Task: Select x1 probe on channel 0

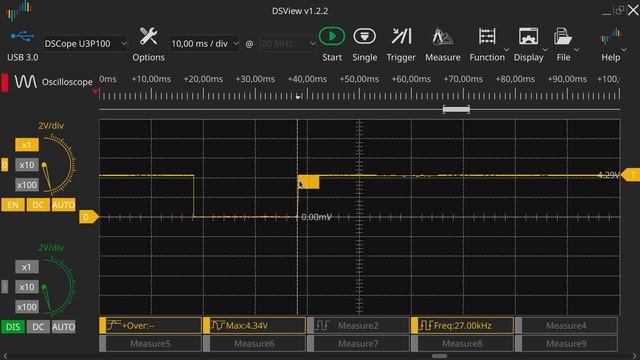Action: pyautogui.click(x=27, y=145)
